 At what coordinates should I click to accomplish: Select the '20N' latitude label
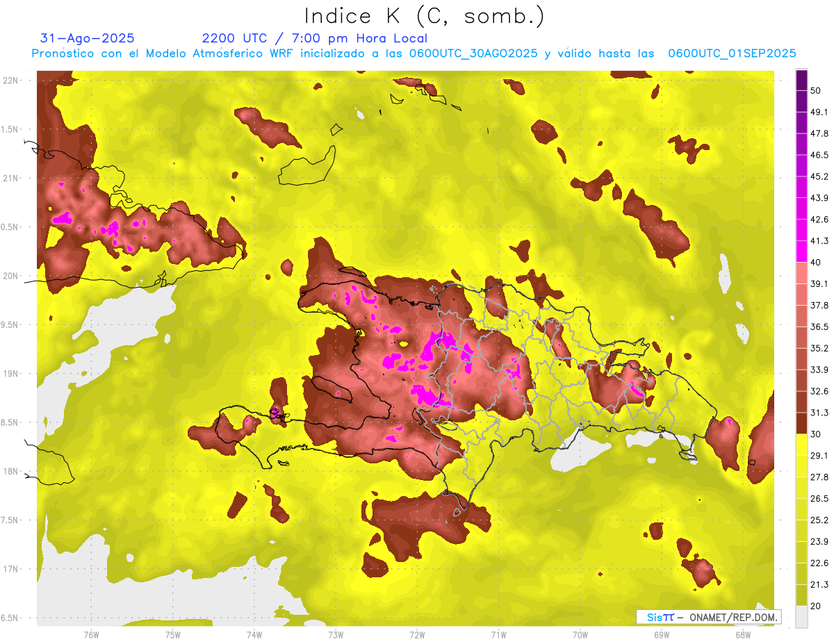click(x=11, y=276)
